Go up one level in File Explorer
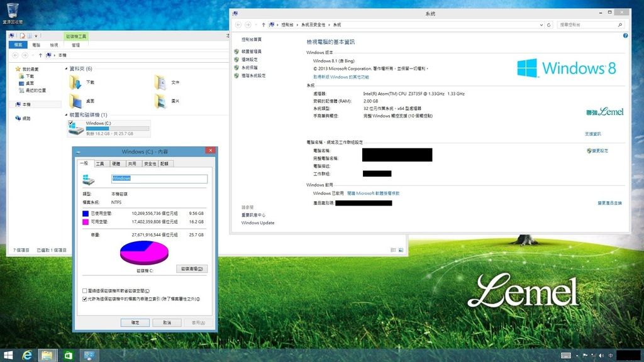The height and width of the screenshot is (362, 644). tap(40, 55)
